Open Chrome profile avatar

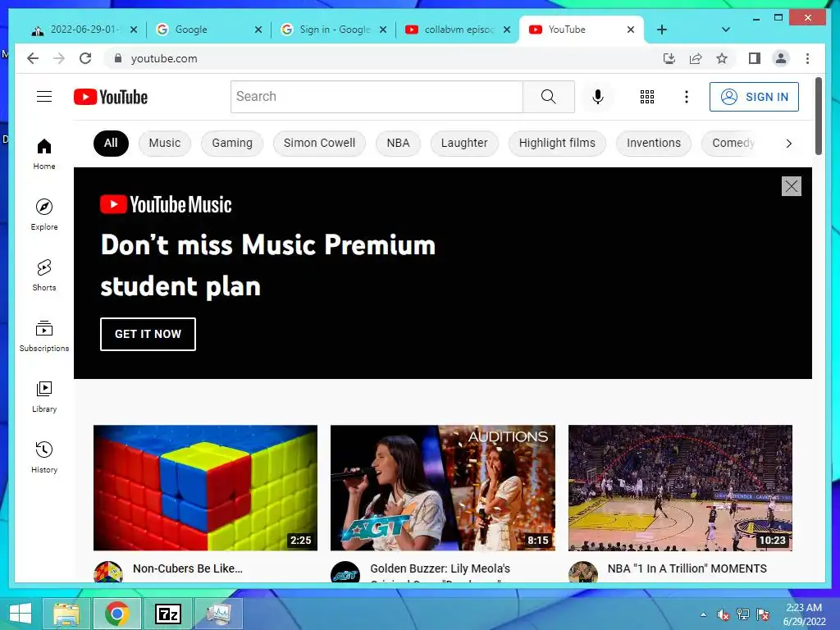tap(781, 58)
